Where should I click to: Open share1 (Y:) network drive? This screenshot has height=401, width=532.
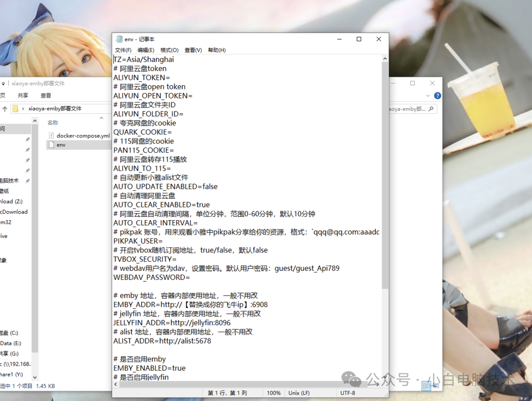click(x=11, y=374)
